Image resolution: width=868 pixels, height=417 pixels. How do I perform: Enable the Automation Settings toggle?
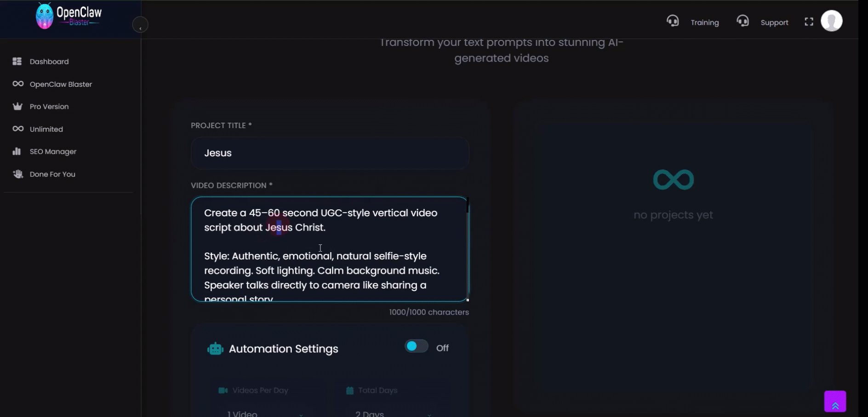pyautogui.click(x=416, y=347)
